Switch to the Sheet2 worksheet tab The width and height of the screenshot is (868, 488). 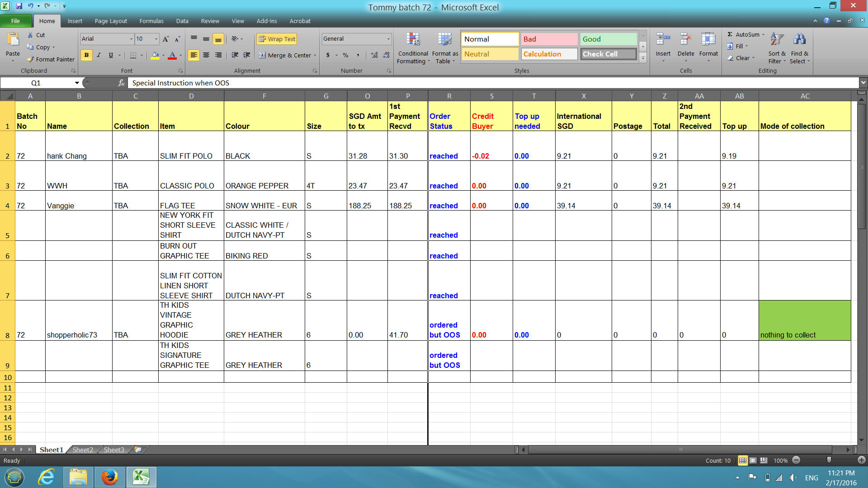click(x=83, y=450)
